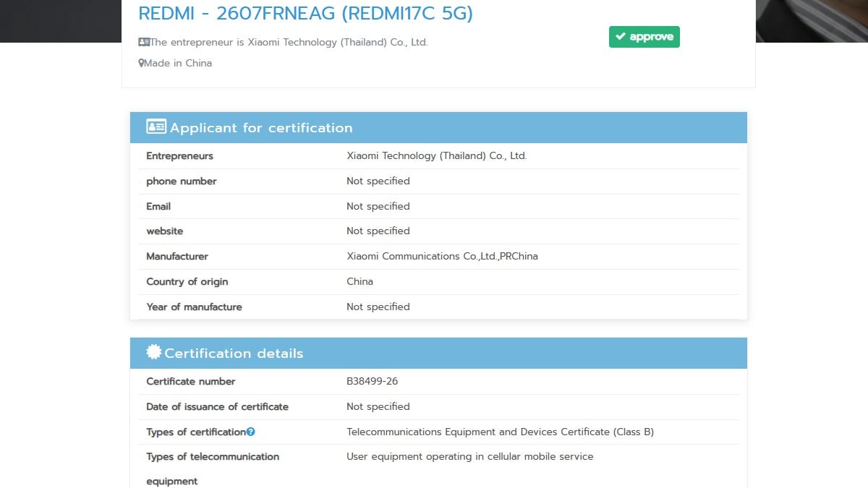Select the website value Not specified
868x488 pixels.
(x=378, y=231)
